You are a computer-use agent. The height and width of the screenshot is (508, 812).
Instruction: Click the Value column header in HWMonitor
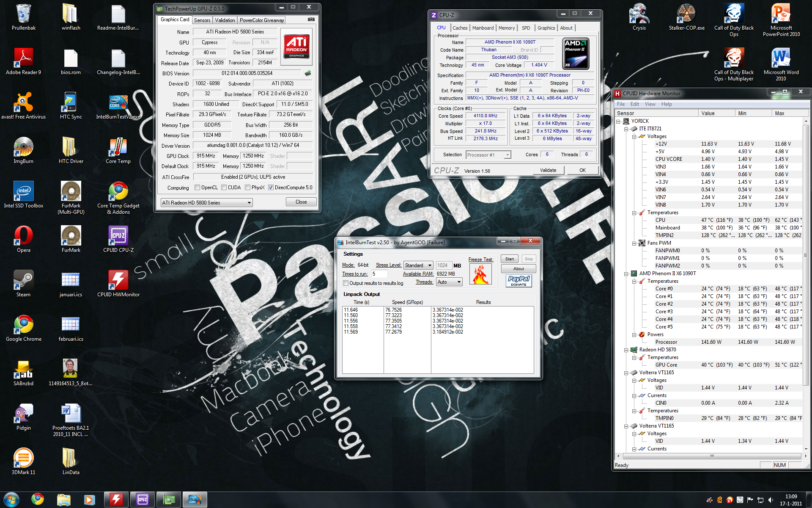(716, 113)
